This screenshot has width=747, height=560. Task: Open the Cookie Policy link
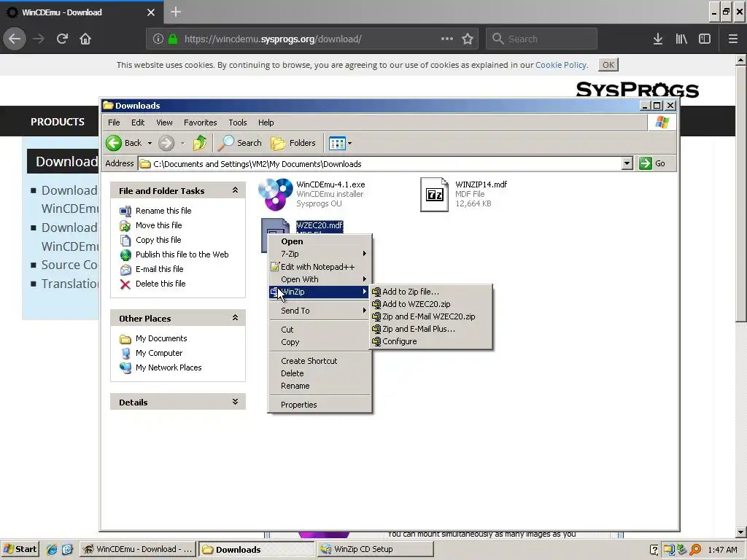(561, 65)
